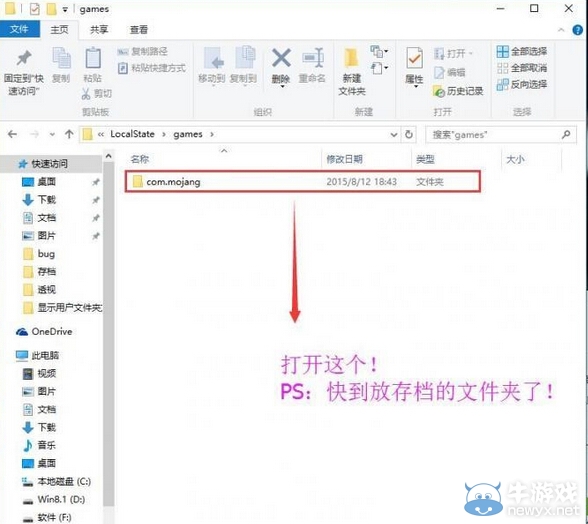Click LocalState in the address path

[x=132, y=134]
